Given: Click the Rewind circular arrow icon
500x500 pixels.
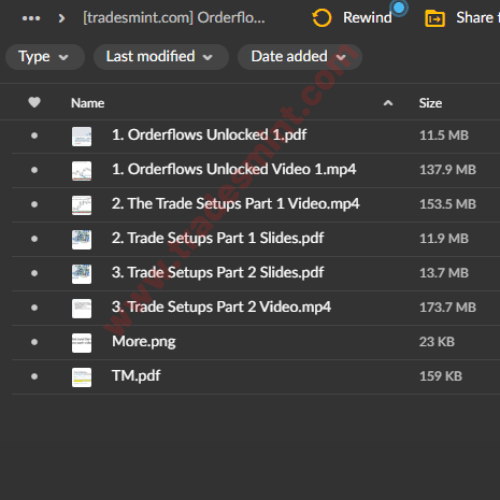Looking at the screenshot, I should 322,18.
